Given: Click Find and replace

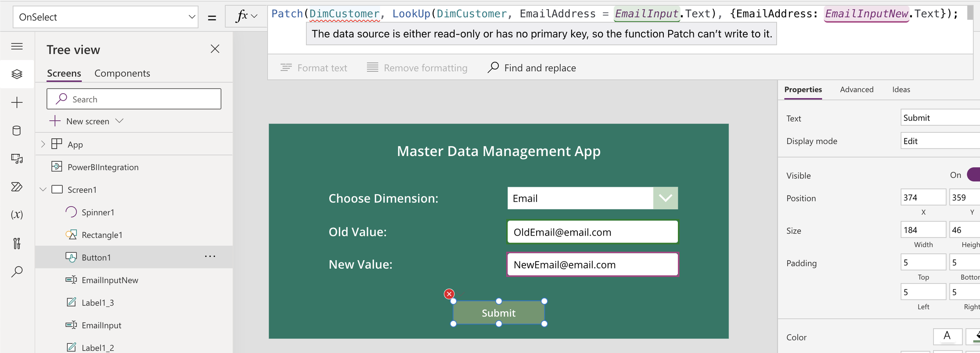Looking at the screenshot, I should (532, 68).
